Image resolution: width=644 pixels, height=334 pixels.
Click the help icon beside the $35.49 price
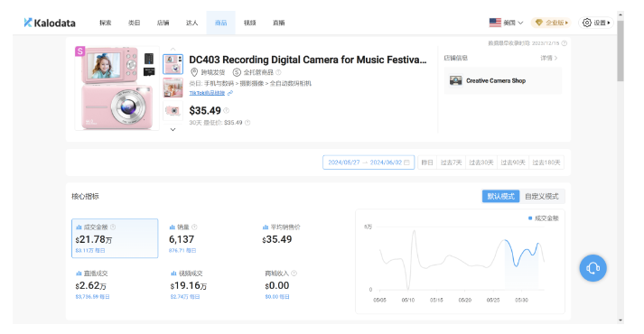(x=227, y=111)
